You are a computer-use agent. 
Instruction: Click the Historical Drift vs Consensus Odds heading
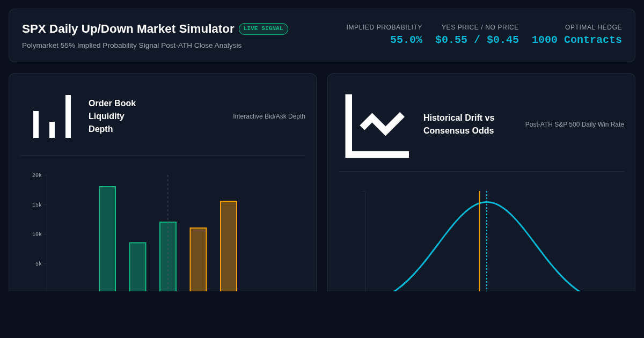459,124
